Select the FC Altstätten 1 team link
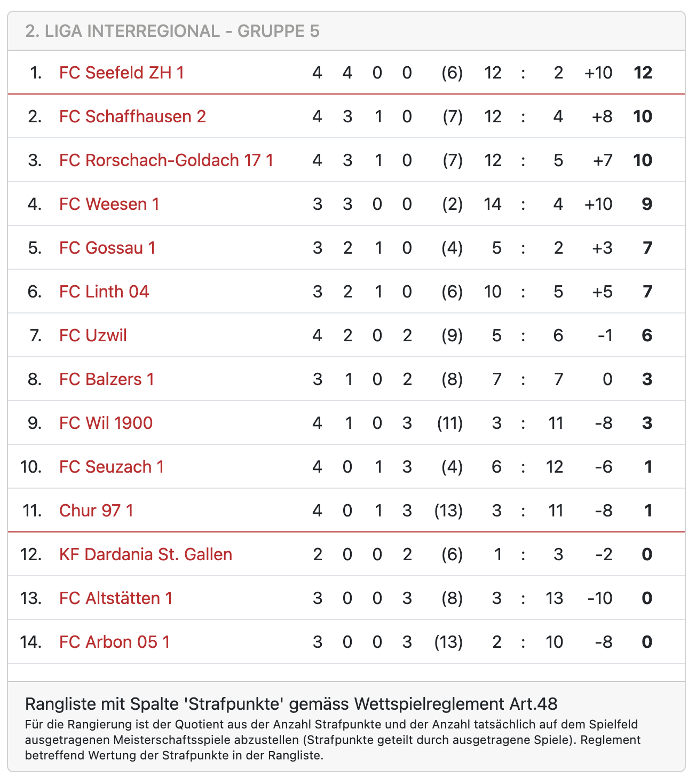Image resolution: width=696 pixels, height=784 pixels. click(x=116, y=598)
